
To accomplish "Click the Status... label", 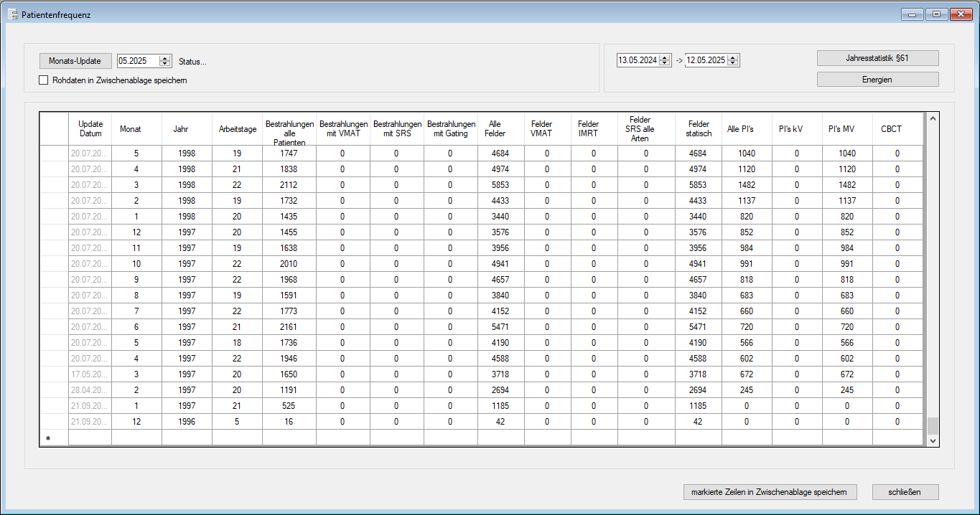I will (x=192, y=62).
